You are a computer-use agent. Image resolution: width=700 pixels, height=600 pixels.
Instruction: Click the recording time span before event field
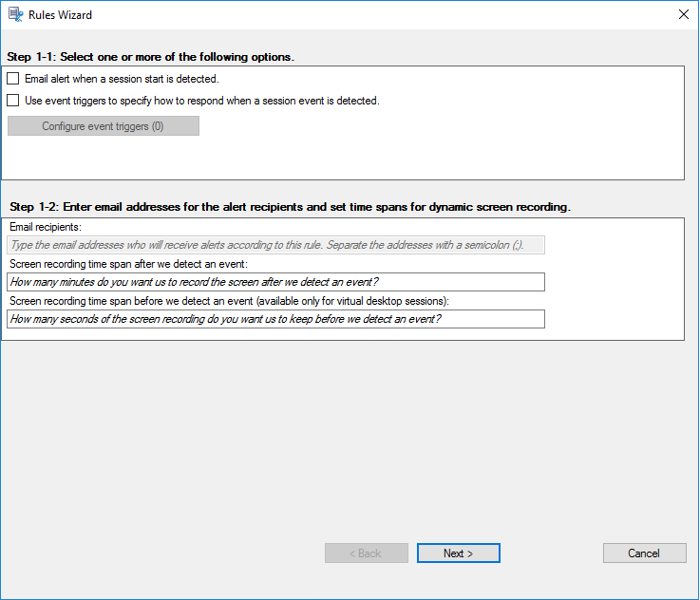click(x=276, y=319)
